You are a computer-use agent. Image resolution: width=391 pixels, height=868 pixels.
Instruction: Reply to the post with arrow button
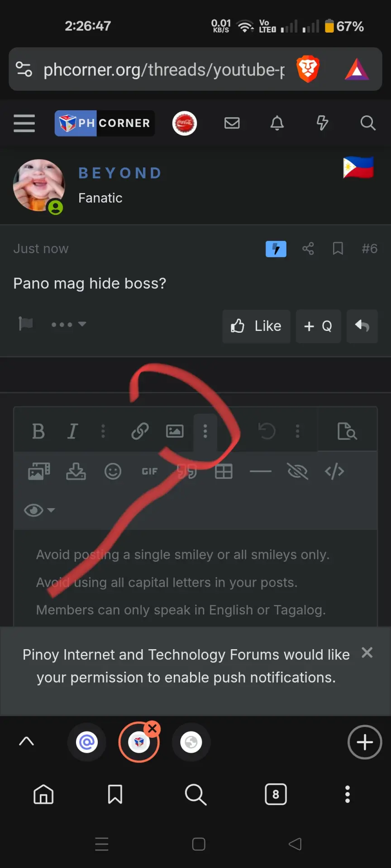(x=362, y=326)
